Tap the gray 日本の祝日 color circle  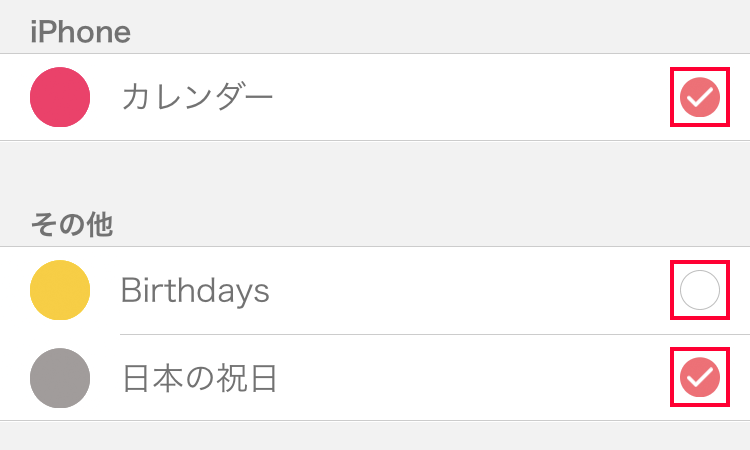point(60,378)
